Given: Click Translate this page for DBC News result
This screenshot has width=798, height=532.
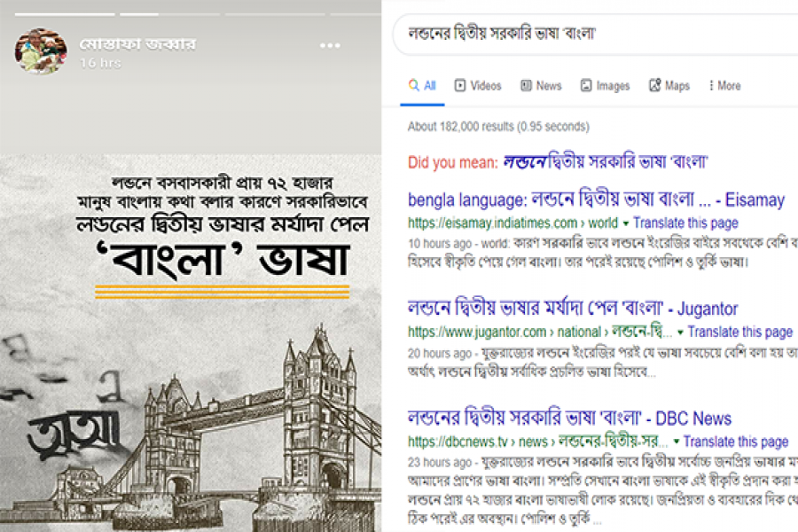Looking at the screenshot, I should pyautogui.click(x=735, y=442).
